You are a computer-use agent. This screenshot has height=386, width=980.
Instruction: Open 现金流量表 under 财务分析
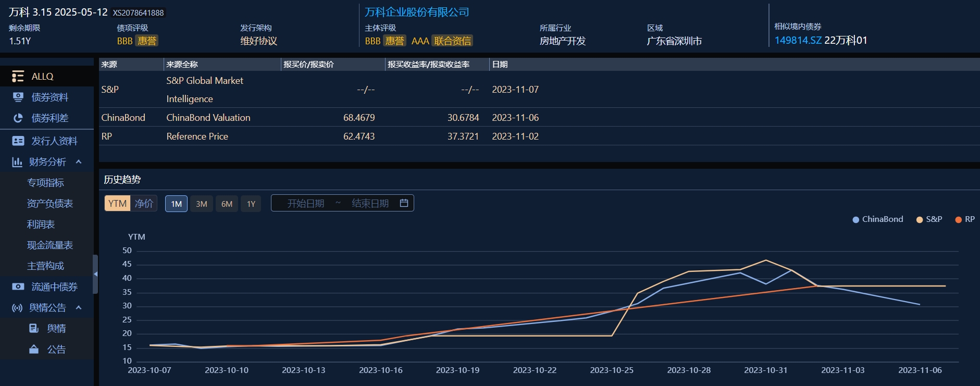point(50,245)
